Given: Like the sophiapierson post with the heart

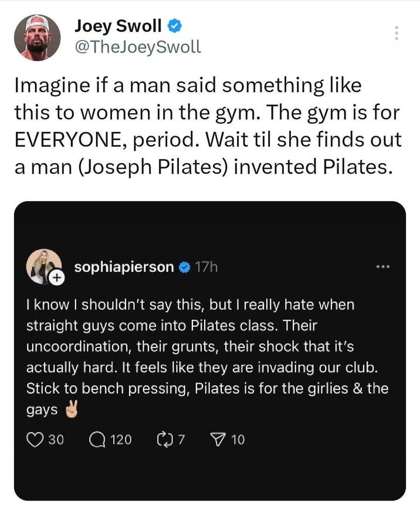Looking at the screenshot, I should [34, 439].
